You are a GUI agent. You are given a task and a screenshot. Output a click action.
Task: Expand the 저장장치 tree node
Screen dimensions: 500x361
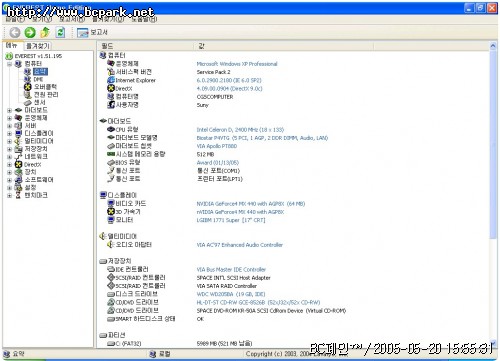coord(9,149)
